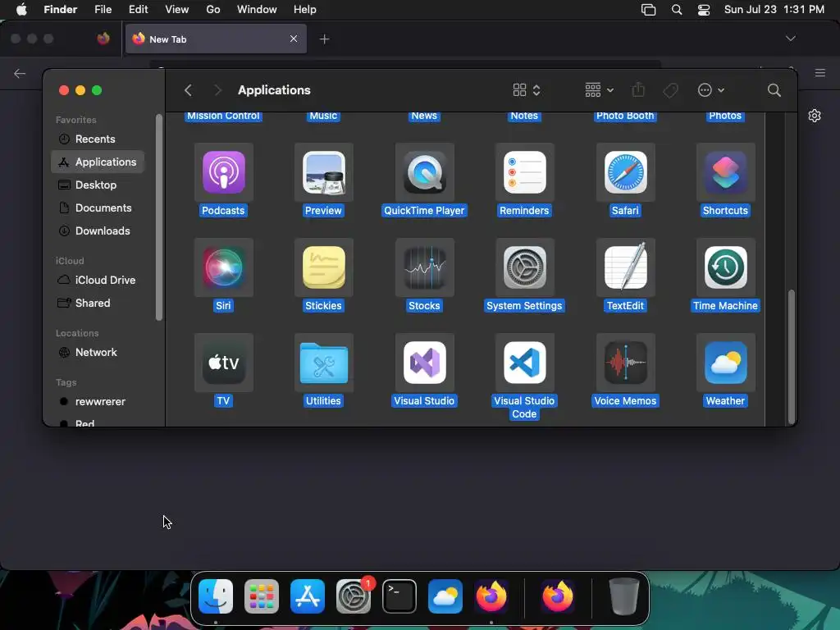The width and height of the screenshot is (840, 630).
Task: Click the Siri app icon
Action: [x=223, y=267]
